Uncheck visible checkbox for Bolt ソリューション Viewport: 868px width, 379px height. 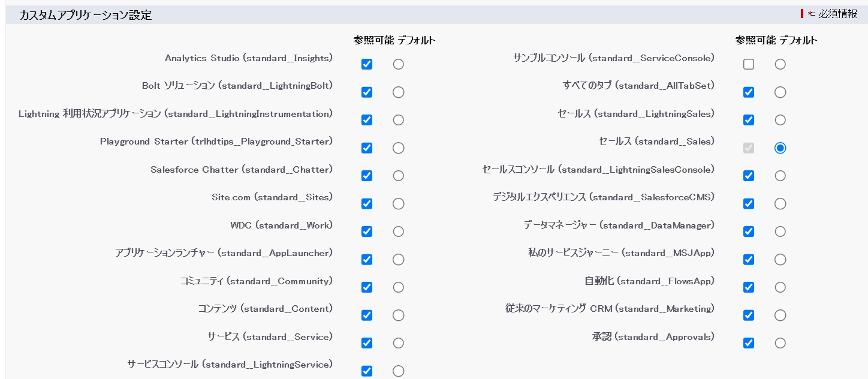367,92
